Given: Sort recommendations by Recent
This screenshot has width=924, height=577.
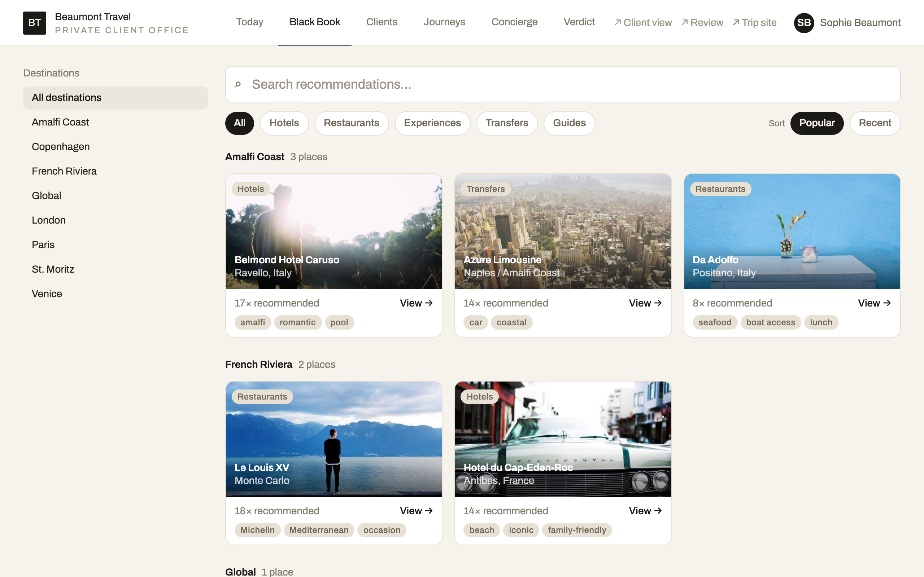Looking at the screenshot, I should tap(875, 123).
